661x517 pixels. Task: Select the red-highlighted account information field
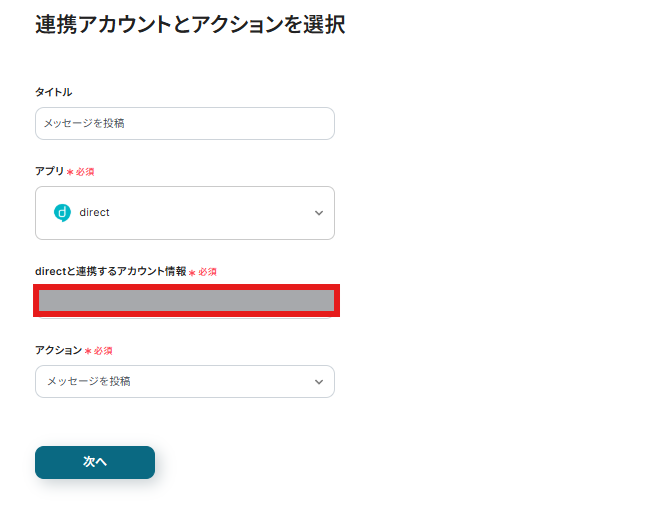187,300
